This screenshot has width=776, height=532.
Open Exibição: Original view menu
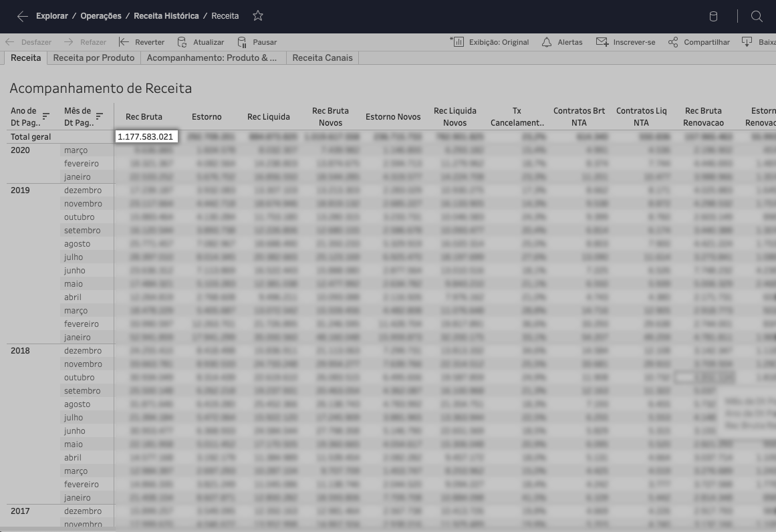tap(491, 42)
